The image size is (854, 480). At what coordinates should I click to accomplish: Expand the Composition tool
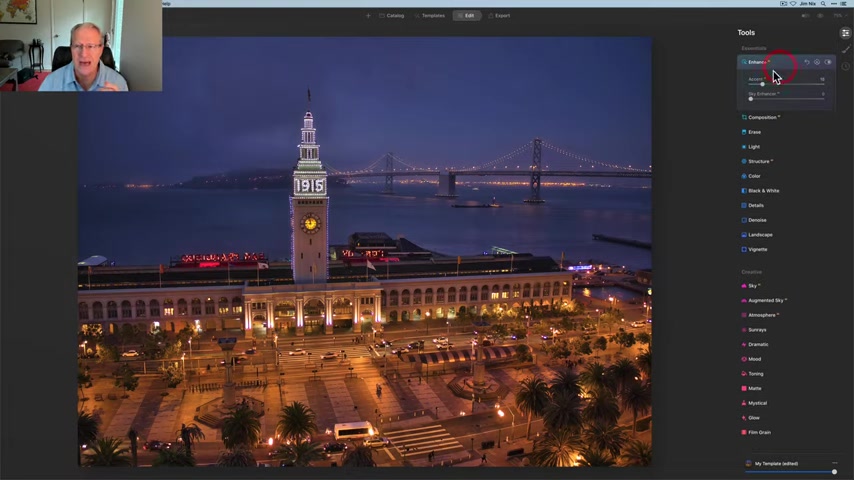(763, 117)
